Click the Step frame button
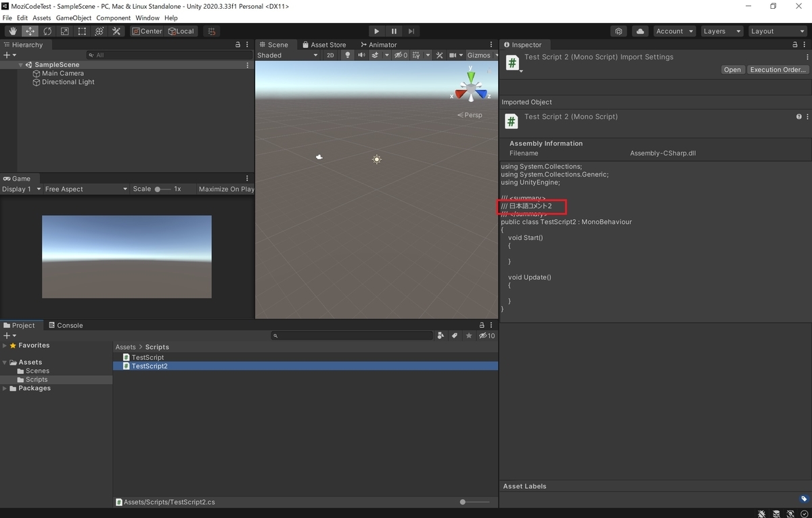812x518 pixels. (x=411, y=31)
